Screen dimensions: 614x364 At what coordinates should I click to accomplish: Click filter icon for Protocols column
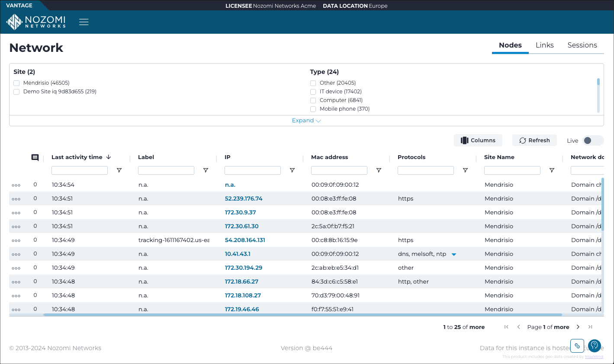coord(465,170)
